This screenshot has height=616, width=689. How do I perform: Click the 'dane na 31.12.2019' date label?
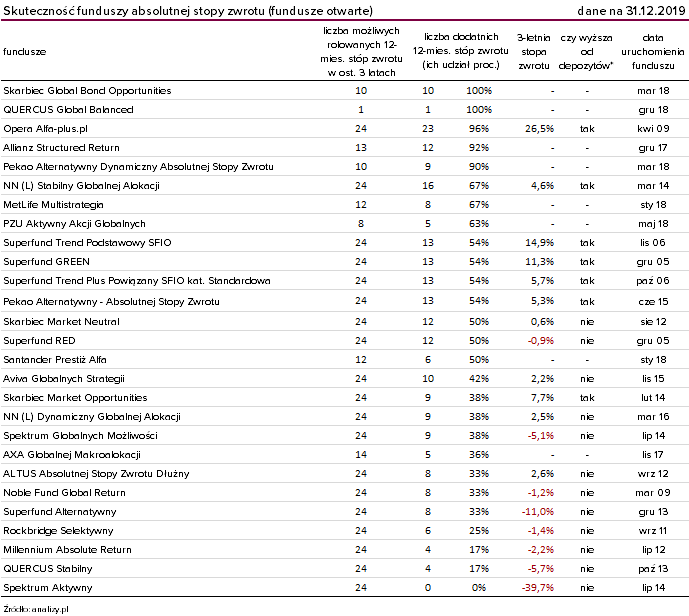click(631, 11)
